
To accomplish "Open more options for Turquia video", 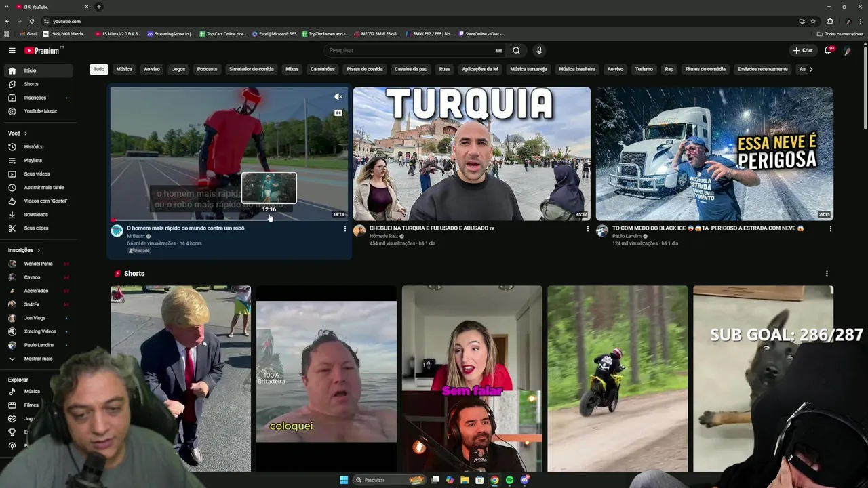I will click(587, 228).
